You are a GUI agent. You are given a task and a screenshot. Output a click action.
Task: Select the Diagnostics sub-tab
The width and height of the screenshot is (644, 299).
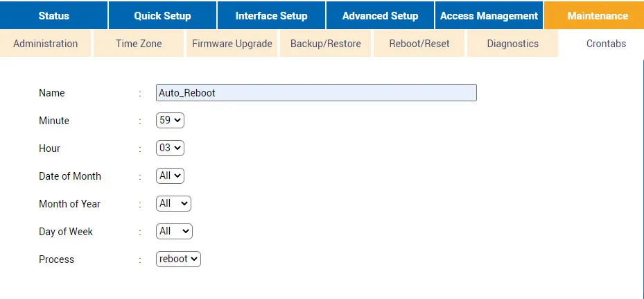[x=512, y=44]
